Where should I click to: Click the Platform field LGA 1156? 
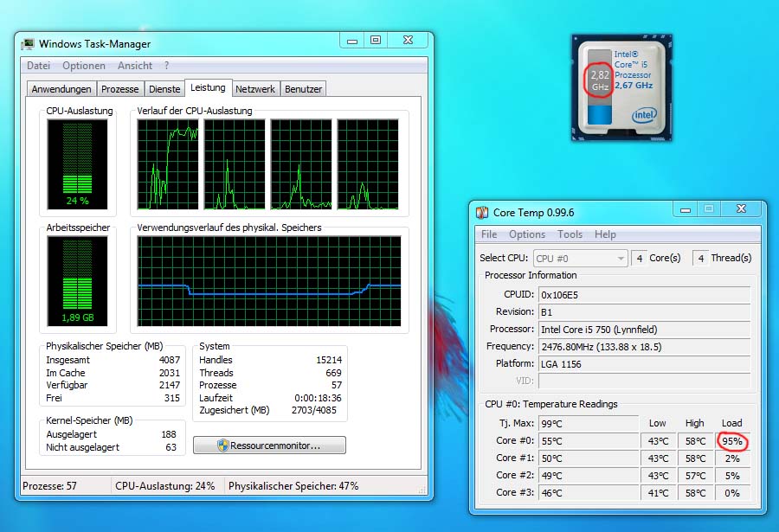tap(644, 364)
